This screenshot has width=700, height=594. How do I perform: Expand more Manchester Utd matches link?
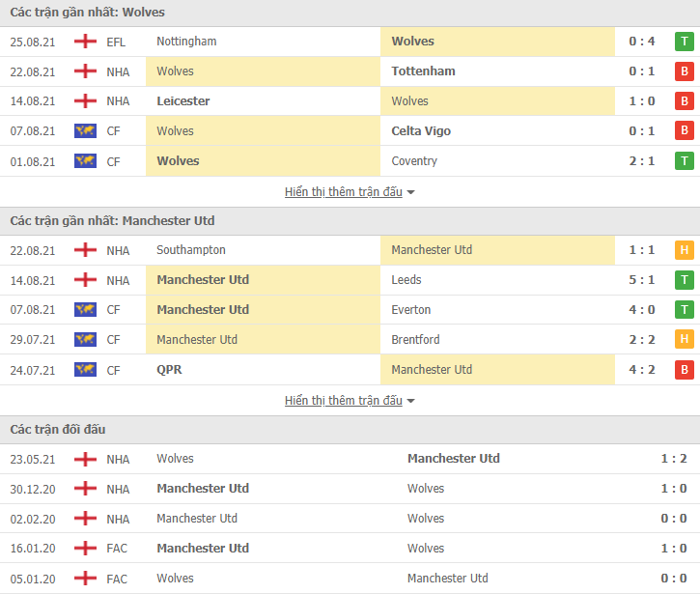pyautogui.click(x=344, y=401)
